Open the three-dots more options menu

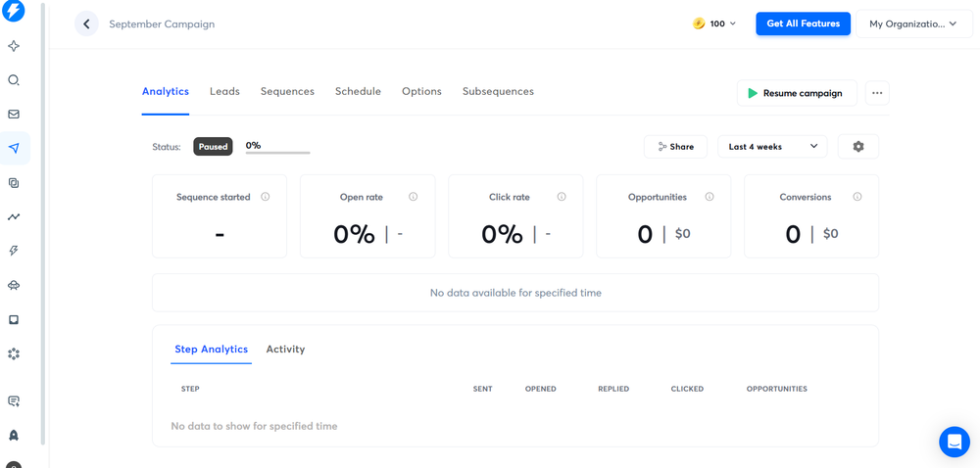[877, 93]
